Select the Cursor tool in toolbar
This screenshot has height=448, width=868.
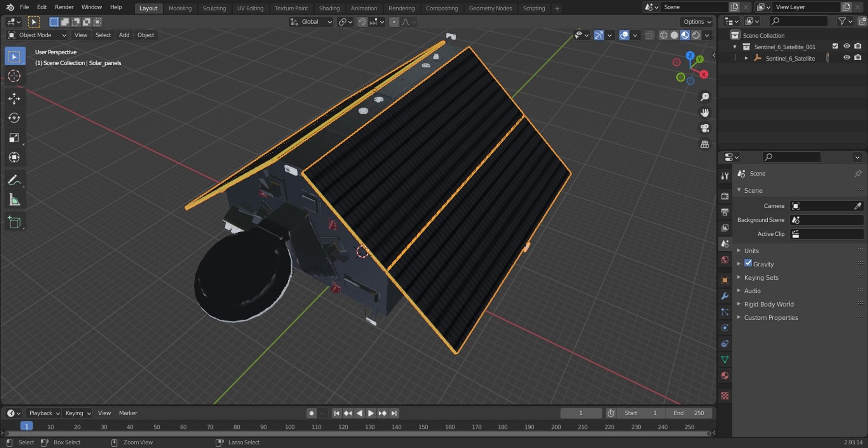click(x=14, y=76)
